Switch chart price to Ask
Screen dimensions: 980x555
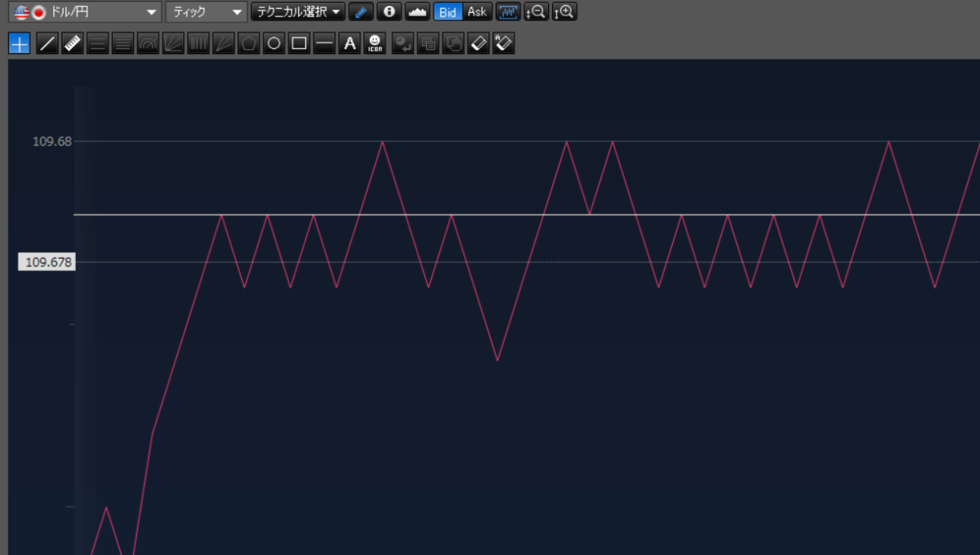pos(477,12)
